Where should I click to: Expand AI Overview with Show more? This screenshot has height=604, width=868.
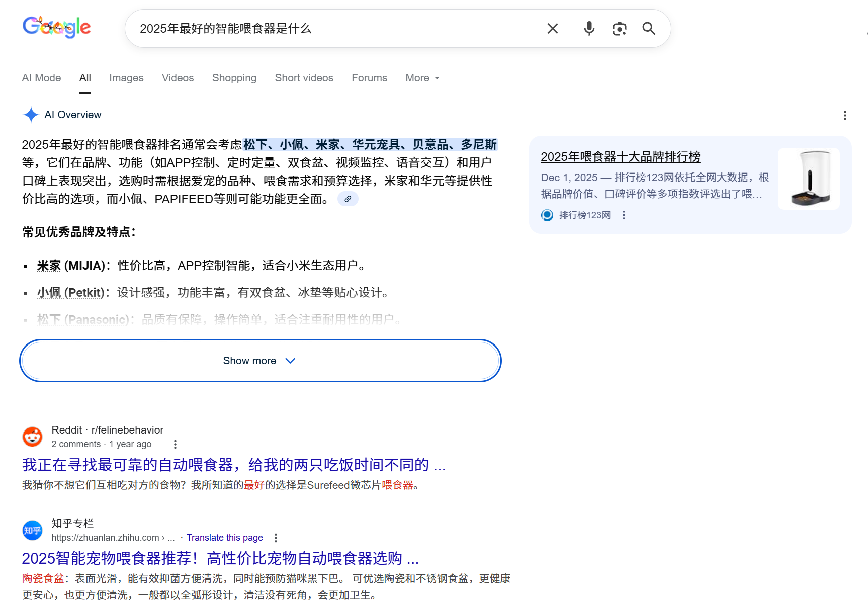[261, 361]
